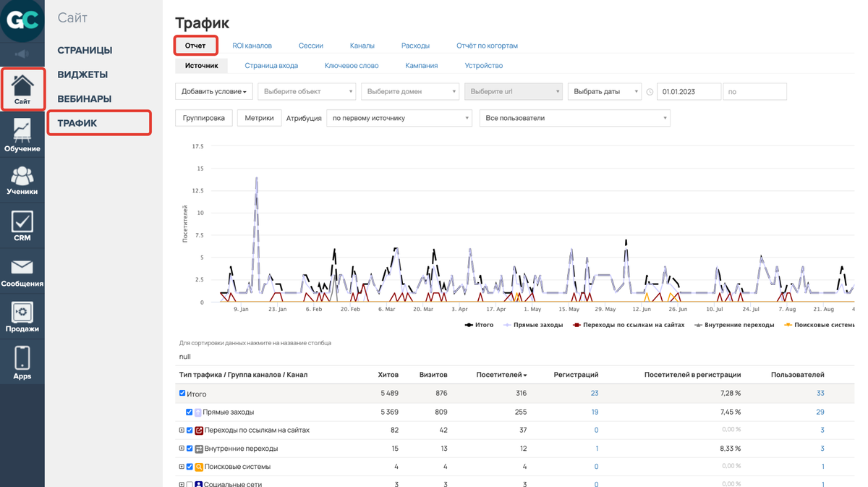Open the Продажи section in sidebar

click(x=22, y=317)
